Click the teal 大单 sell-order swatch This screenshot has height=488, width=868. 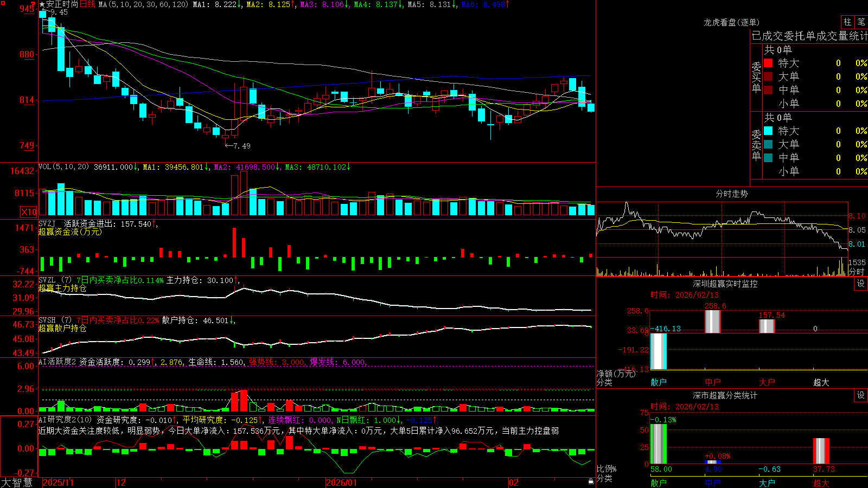768,144
